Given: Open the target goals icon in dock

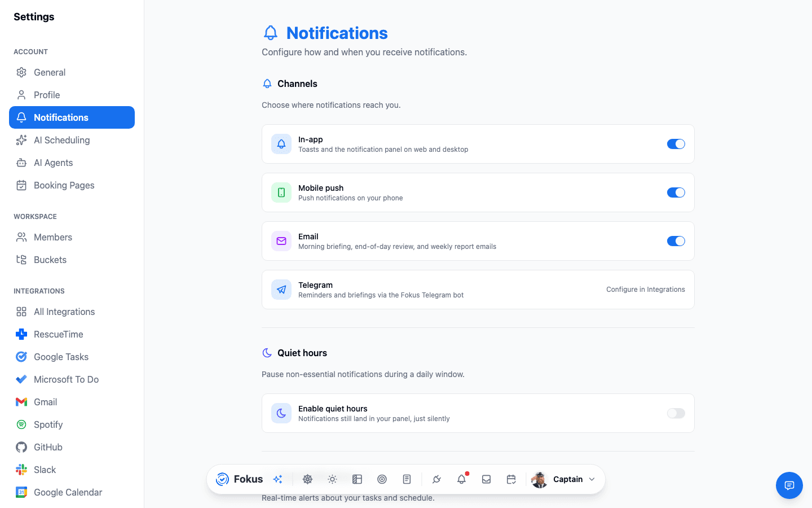Looking at the screenshot, I should (x=382, y=479).
